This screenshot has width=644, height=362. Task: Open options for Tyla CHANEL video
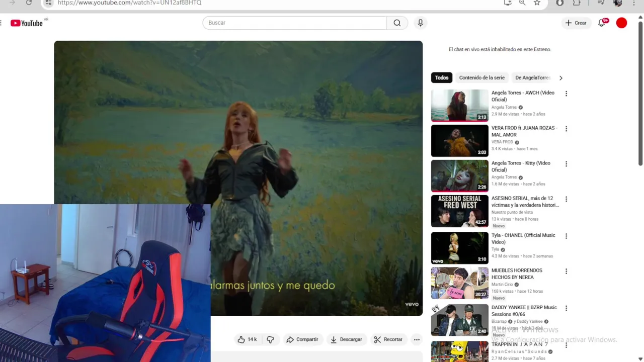(x=566, y=236)
